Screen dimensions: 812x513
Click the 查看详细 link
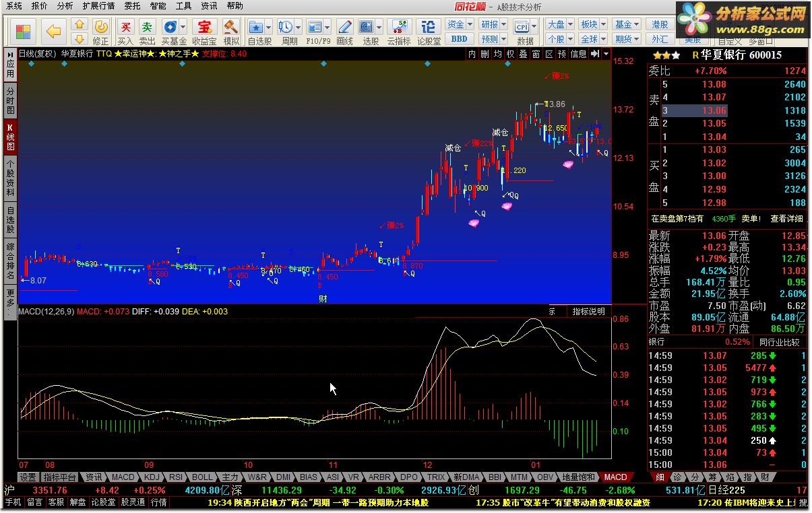coord(787,218)
